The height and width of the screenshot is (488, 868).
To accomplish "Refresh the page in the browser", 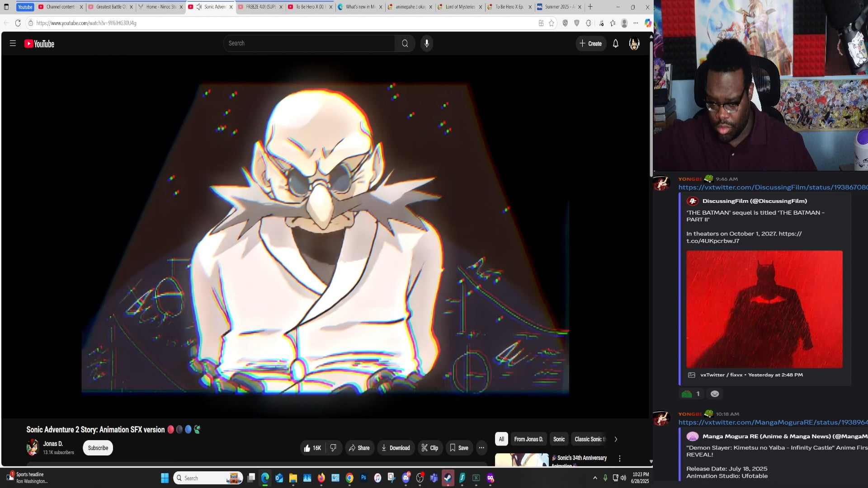I will point(18,23).
